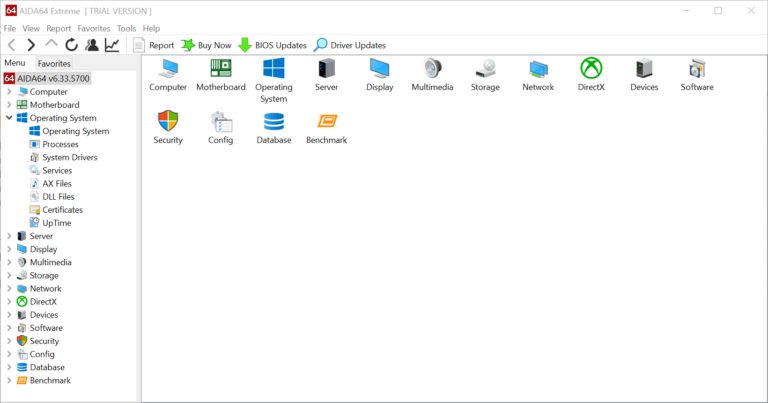Viewport: 768px width, 403px height.
Task: Open Driver Updates from toolbar
Action: 350,45
